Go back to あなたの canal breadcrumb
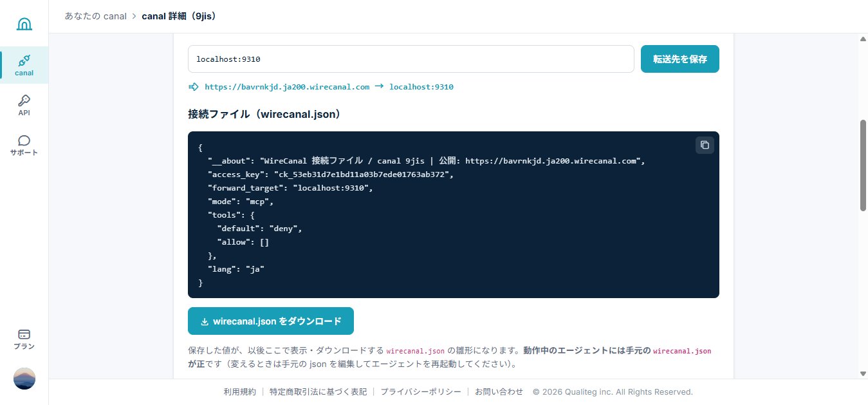 tap(95, 16)
